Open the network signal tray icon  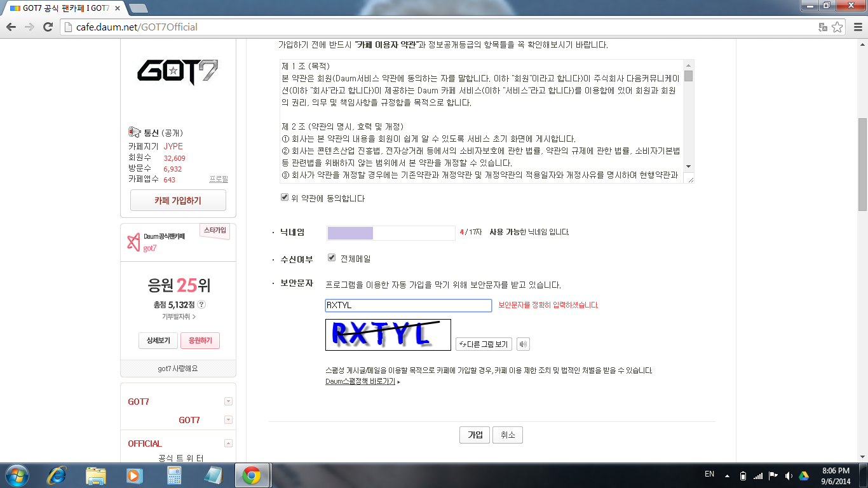pyautogui.click(x=758, y=475)
